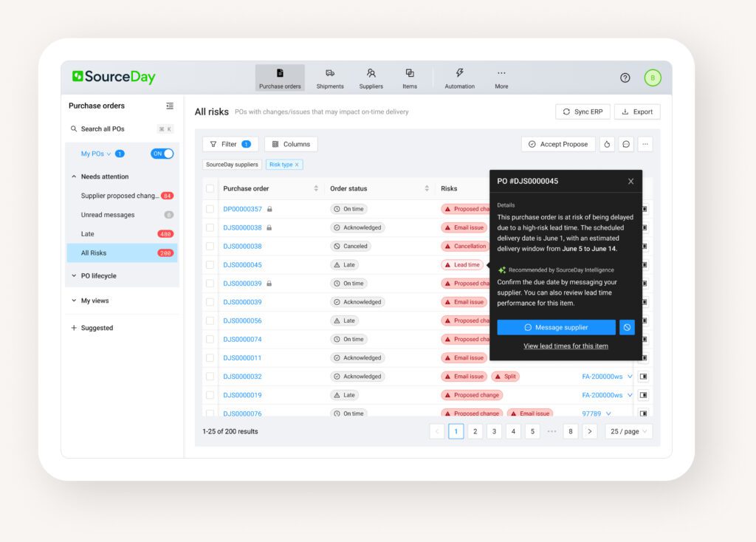
Task: Switch to the Suppliers tab
Action: (371, 78)
